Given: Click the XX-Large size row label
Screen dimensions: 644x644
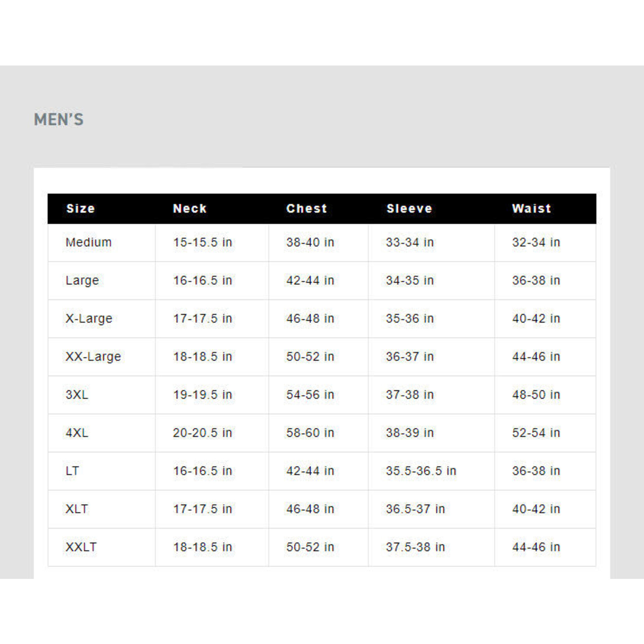Looking at the screenshot, I should (93, 357).
